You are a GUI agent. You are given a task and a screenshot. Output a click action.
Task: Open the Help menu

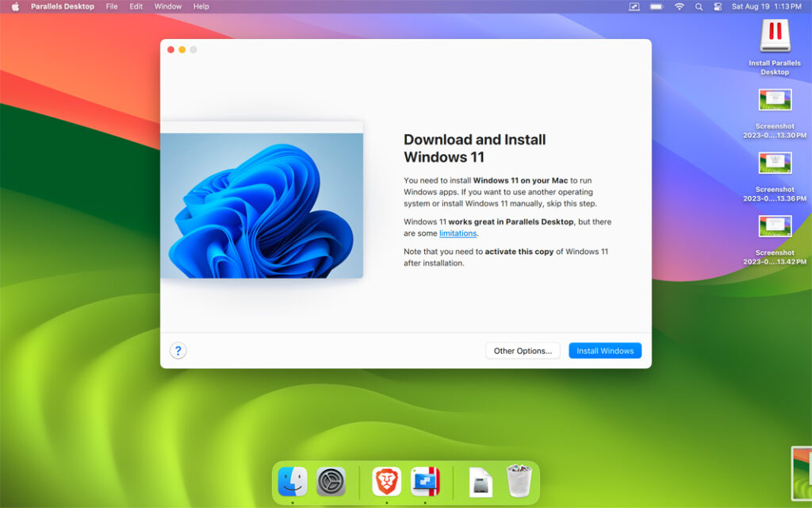(201, 6)
